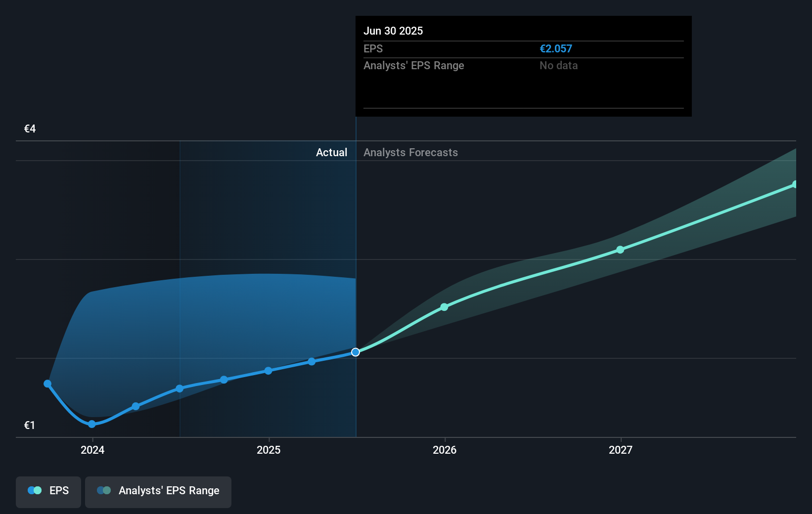The height and width of the screenshot is (514, 812).
Task: Click the EPS point at mid-2024 shaded boundary
Action: (x=180, y=388)
